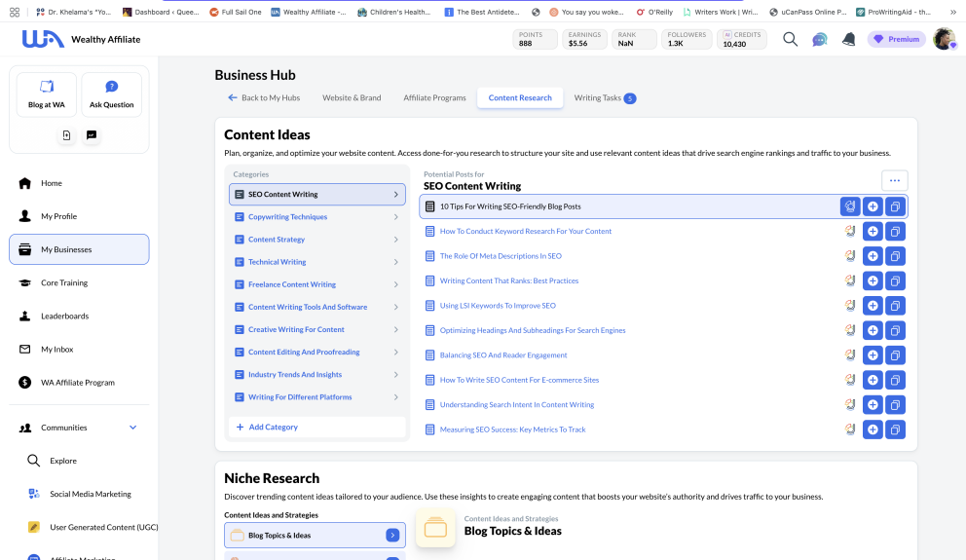Expand Freelance Content Writing category chevron
966x560 pixels.
[x=395, y=284]
